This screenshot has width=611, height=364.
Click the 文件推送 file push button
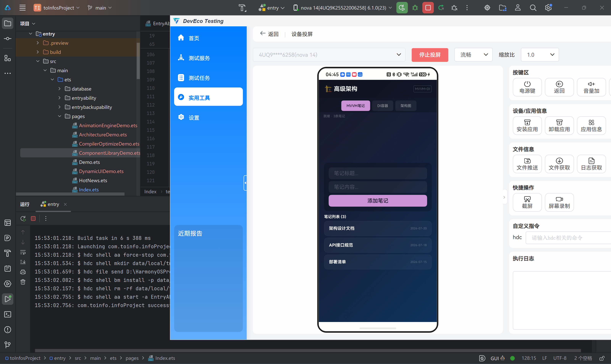point(527,164)
